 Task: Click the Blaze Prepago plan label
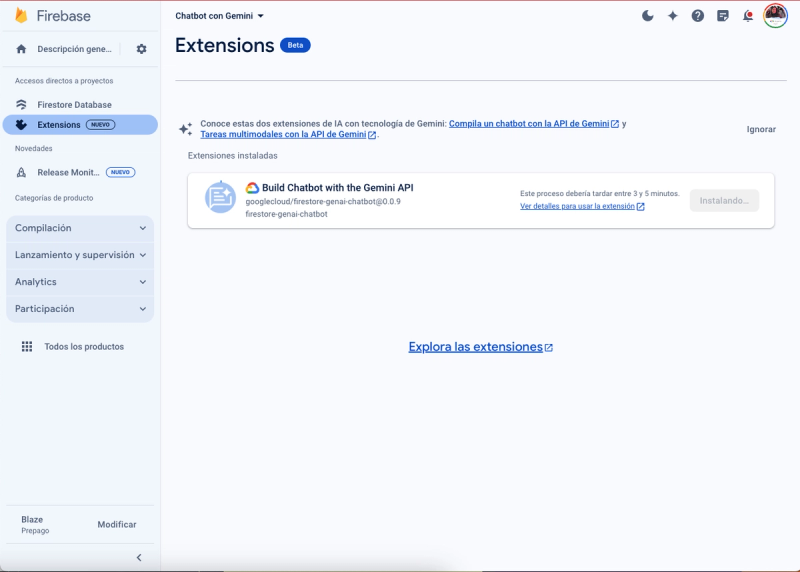[35, 525]
